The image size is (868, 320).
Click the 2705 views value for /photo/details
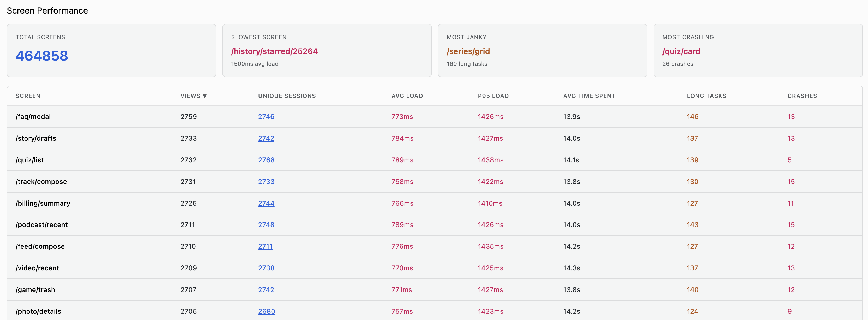[x=188, y=311]
